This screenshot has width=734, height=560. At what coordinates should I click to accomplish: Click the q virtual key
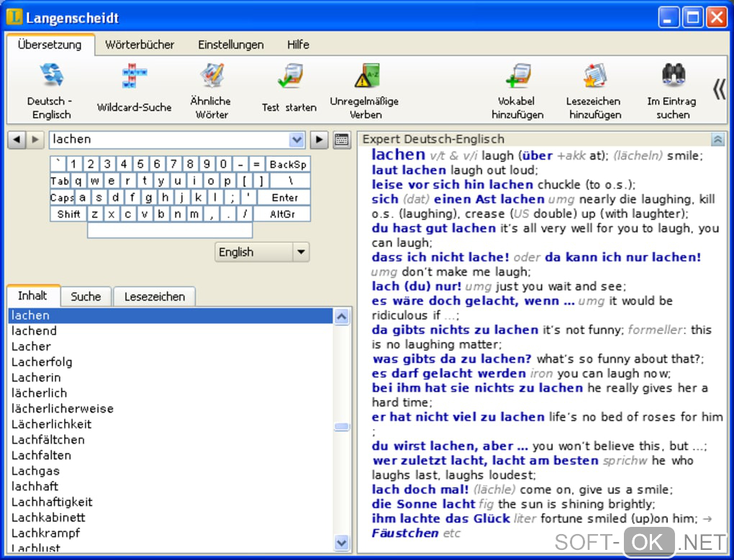(78, 181)
